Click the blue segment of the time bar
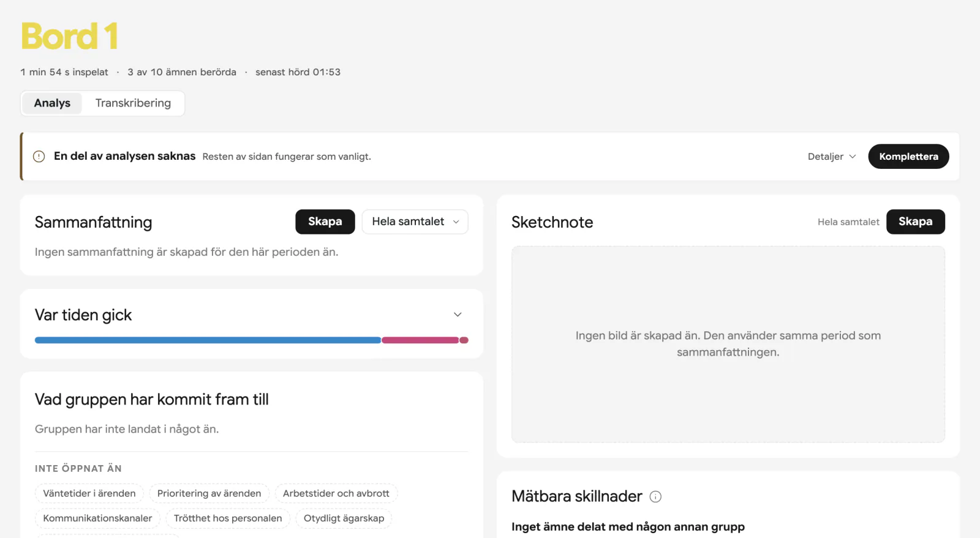 click(x=208, y=340)
